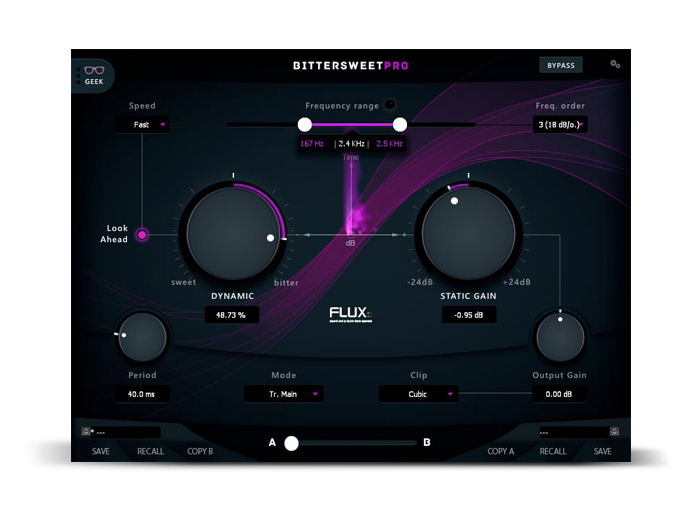Click the -0.95 dB static gain field
This screenshot has height=511, width=700.
coord(469,315)
